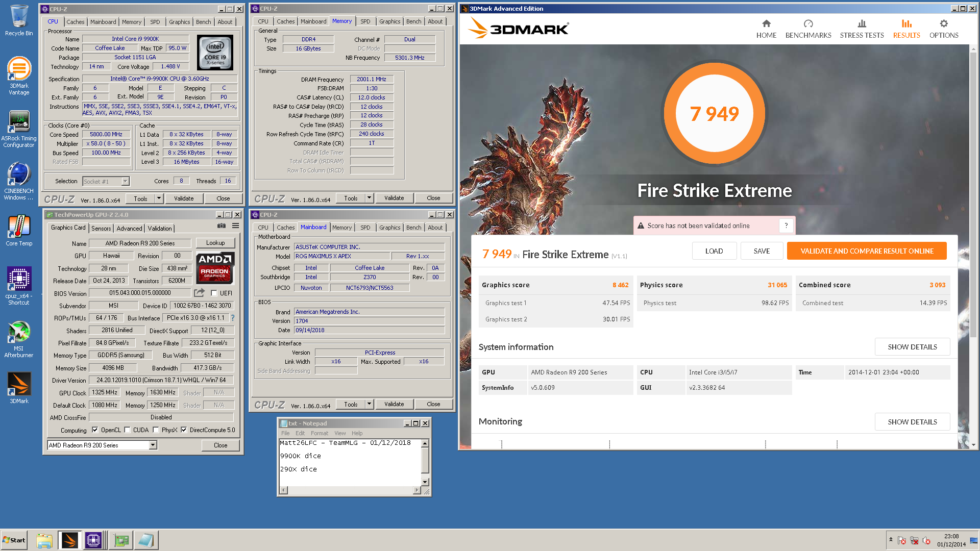Open Advanced tab in GPU-Z
Image resolution: width=980 pixels, height=551 pixels.
(x=129, y=229)
